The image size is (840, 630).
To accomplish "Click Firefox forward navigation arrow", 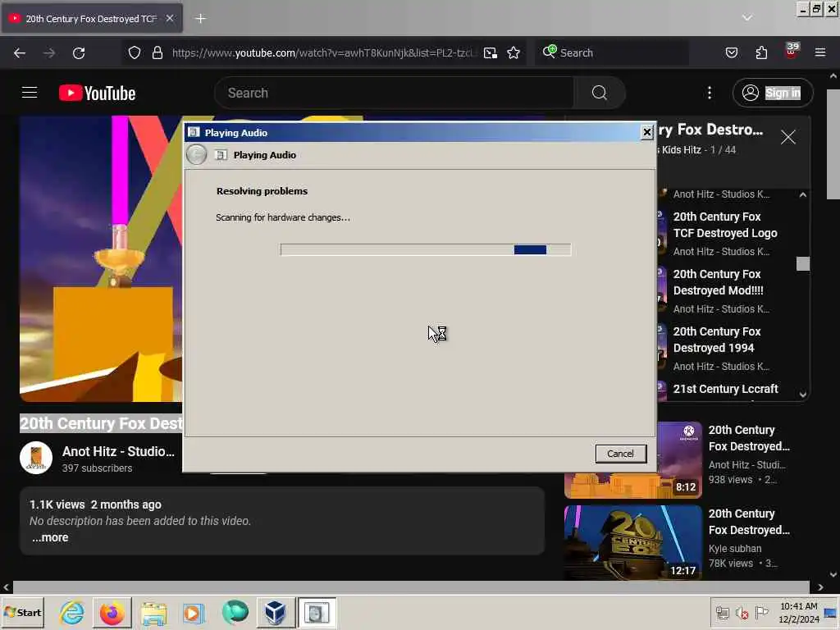I will point(49,53).
